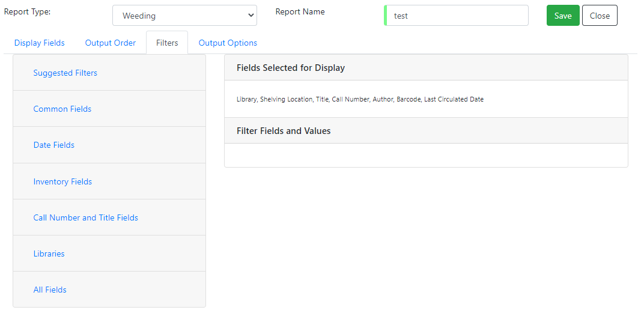Save the report with the green button
644x313 pixels.
tap(563, 16)
